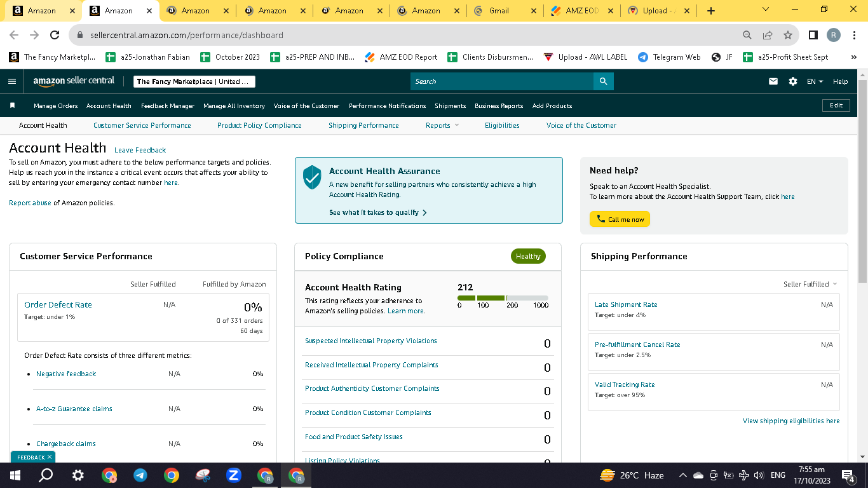
Task: Click the Help link in the header
Action: [x=840, y=81]
